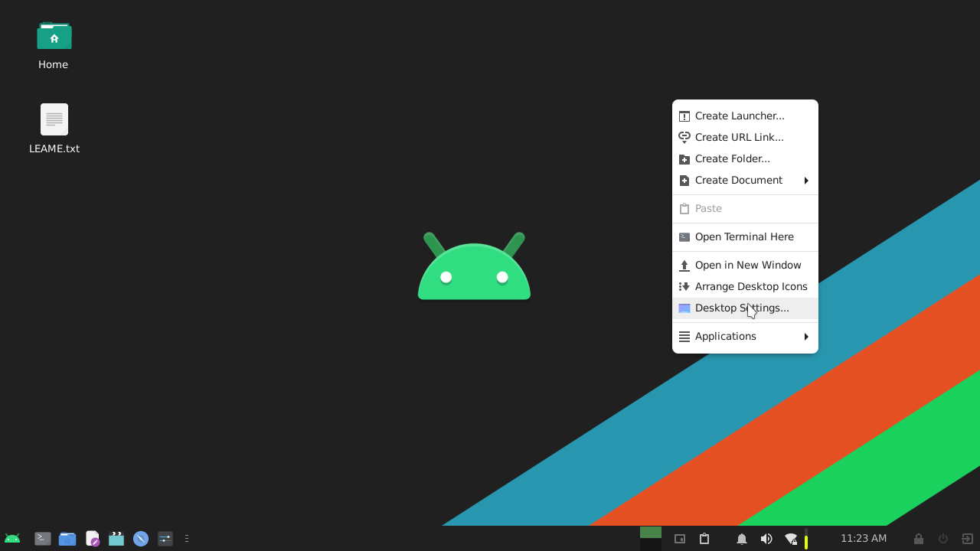Viewport: 980px width, 551px height.
Task: Open the Applications submenu entry
Action: (x=745, y=336)
